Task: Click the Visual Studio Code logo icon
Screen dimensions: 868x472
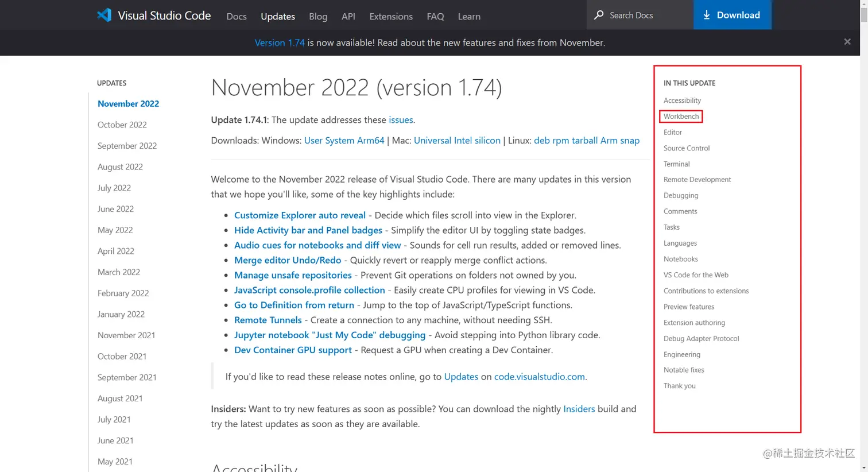Action: click(x=104, y=16)
